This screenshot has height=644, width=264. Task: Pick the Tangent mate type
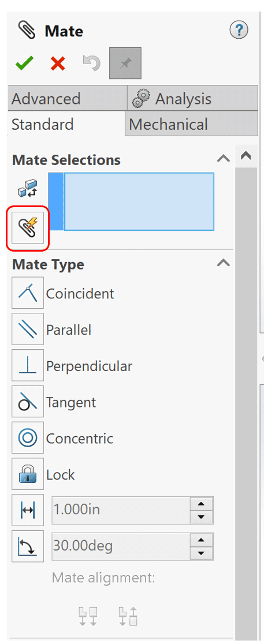(28, 401)
